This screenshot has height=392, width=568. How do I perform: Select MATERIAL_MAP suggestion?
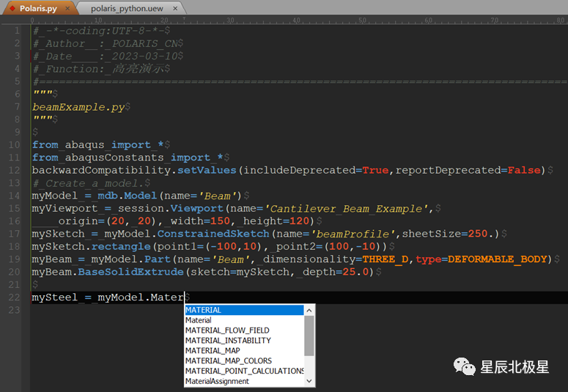[x=244, y=351]
